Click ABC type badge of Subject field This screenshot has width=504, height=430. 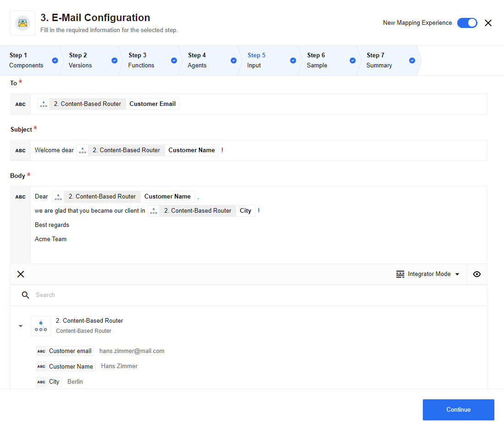20,150
